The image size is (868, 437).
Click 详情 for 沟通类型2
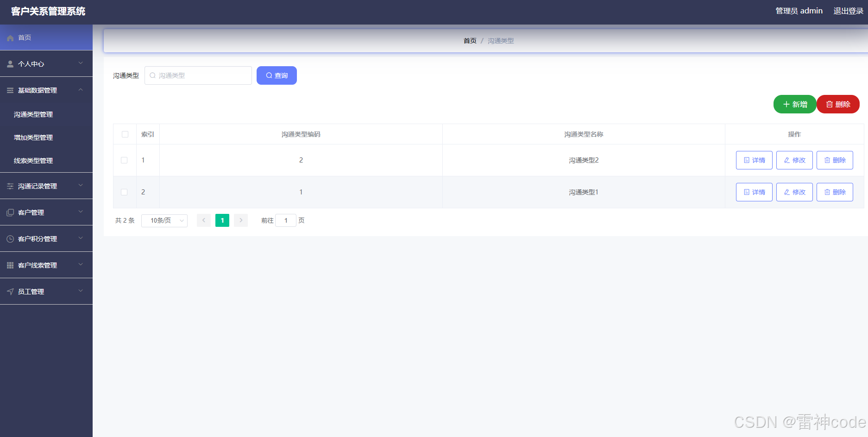(754, 160)
